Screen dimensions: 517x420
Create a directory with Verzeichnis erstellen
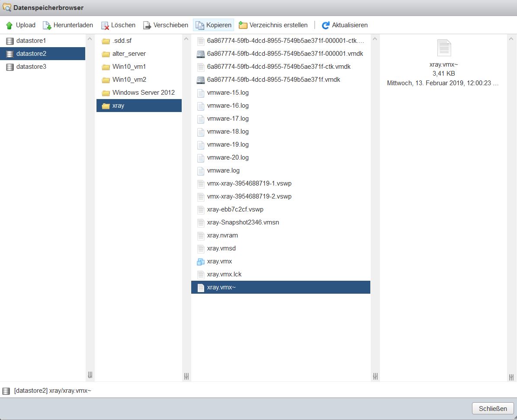click(273, 25)
